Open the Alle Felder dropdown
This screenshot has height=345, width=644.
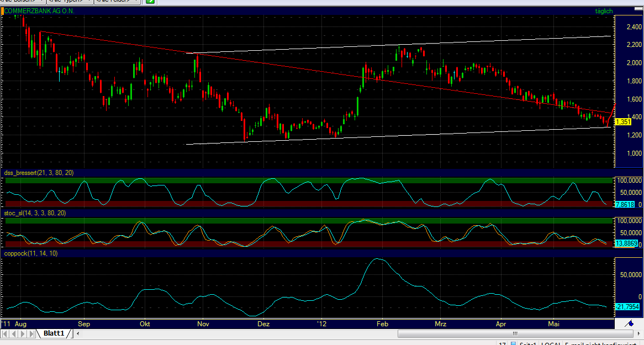(116, 2)
